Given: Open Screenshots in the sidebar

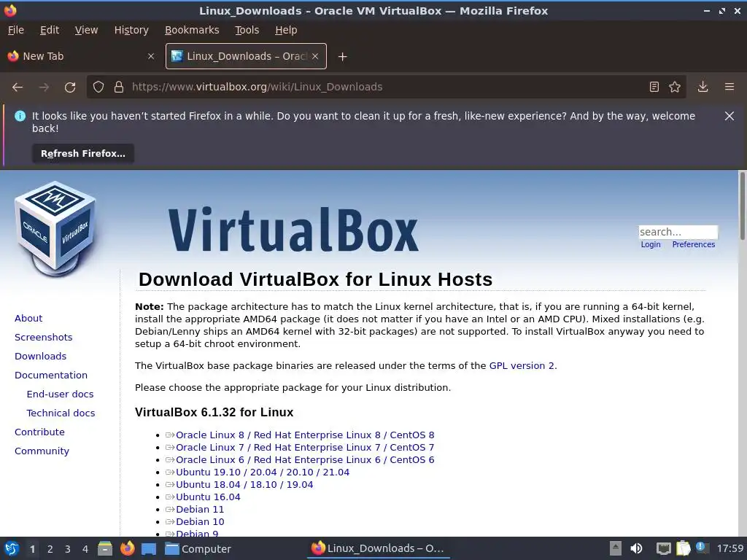Looking at the screenshot, I should pos(43,337).
